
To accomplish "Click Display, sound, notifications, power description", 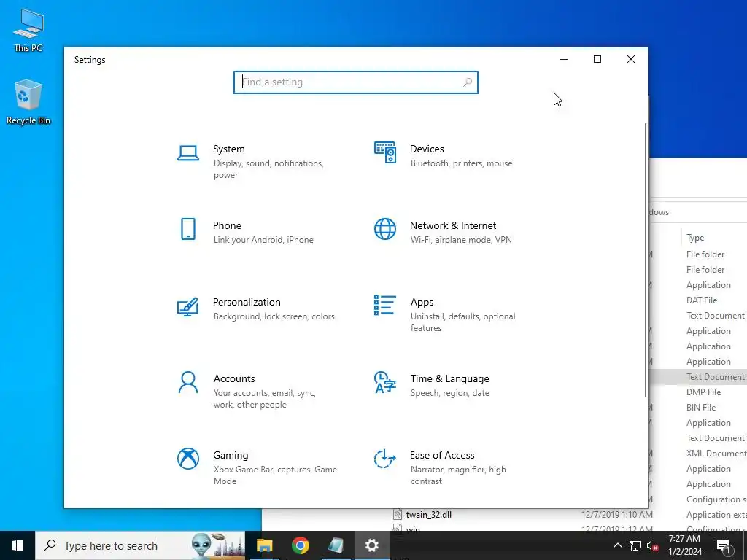I will click(x=268, y=169).
